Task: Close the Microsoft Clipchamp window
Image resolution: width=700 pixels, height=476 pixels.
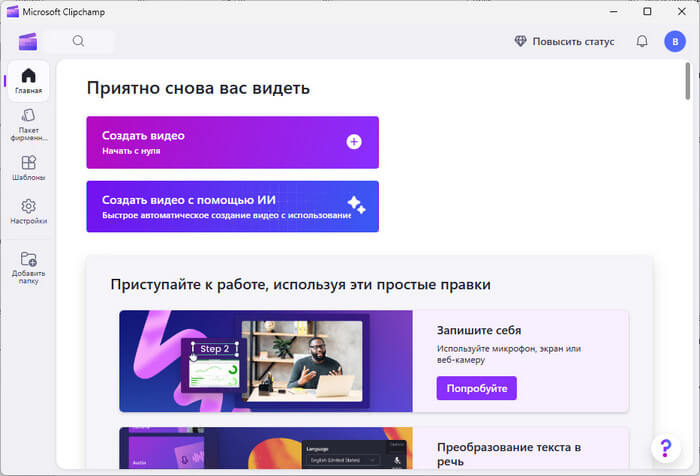Action: click(682, 12)
